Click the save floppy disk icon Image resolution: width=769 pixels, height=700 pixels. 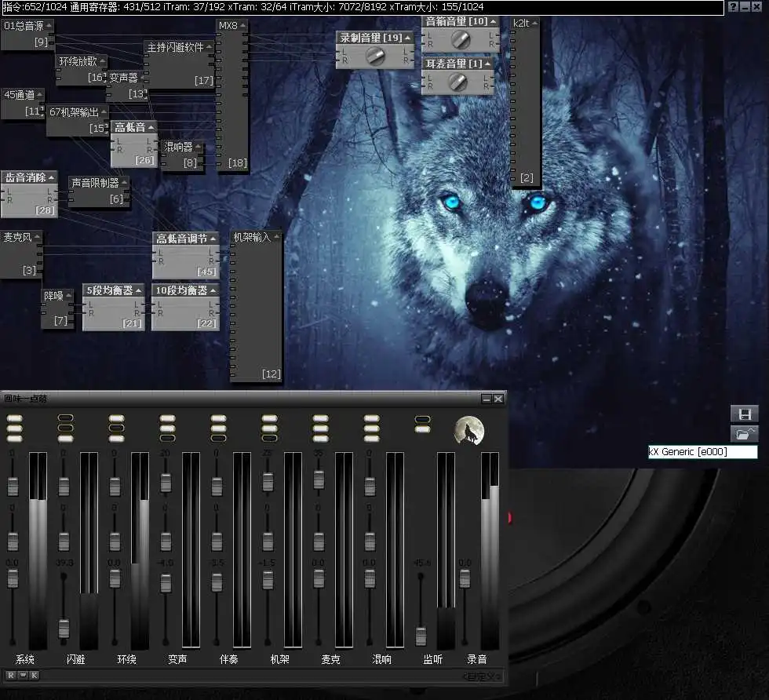point(745,414)
